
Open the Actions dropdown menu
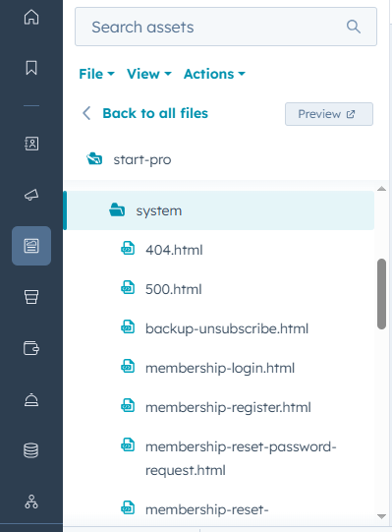(214, 74)
